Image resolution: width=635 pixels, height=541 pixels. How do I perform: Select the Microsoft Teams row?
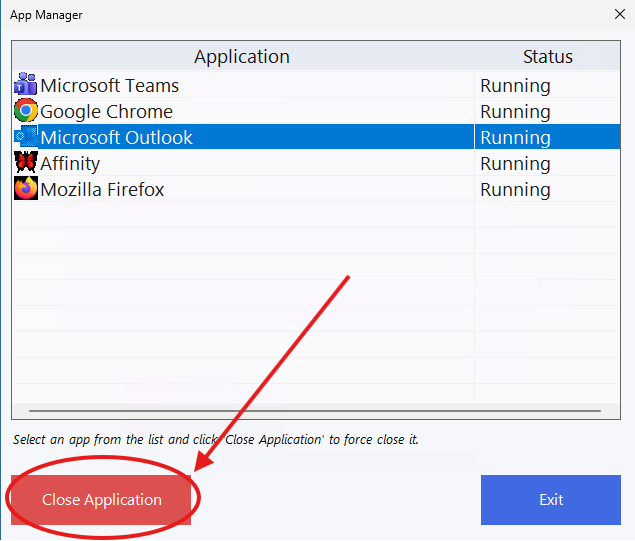coord(110,86)
